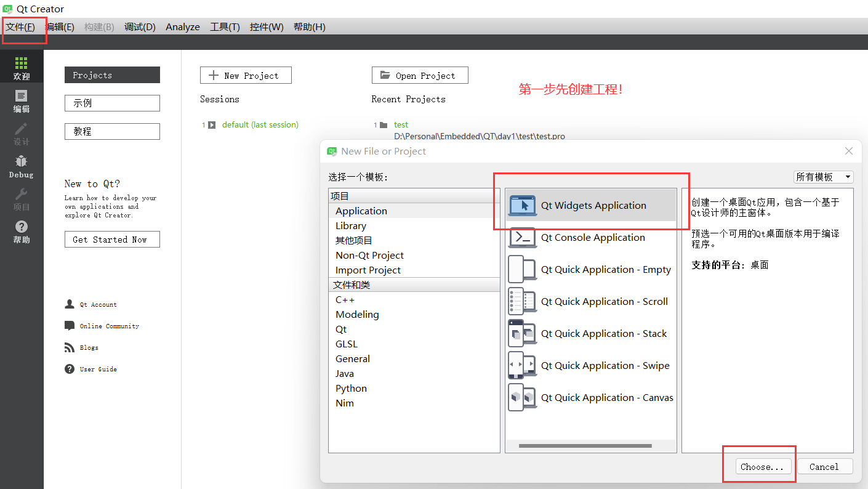Open the recent project test link
Image resolution: width=868 pixels, height=489 pixels.
coord(401,125)
